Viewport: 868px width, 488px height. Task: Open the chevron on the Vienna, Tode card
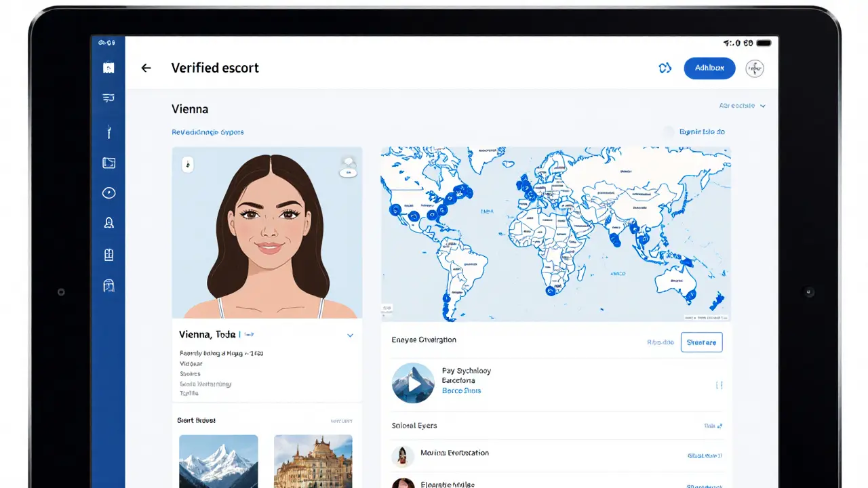coord(351,335)
